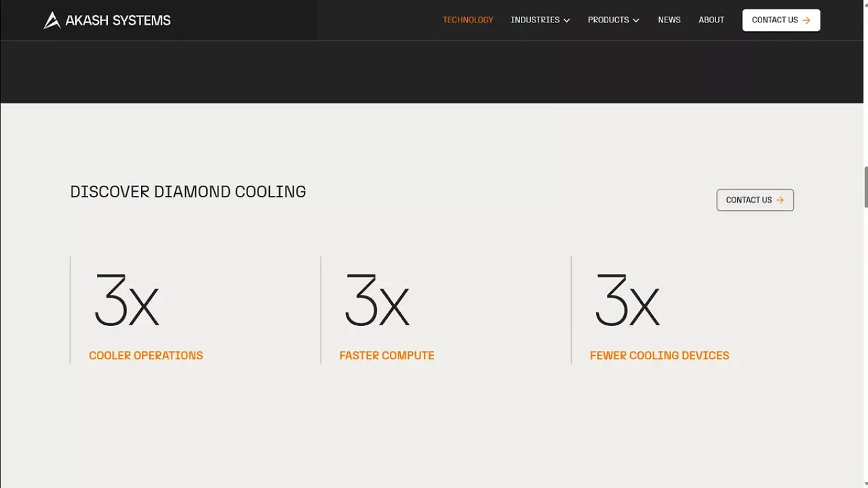Viewport: 868px width, 488px height.
Task: Open the Akash Systems home link text
Action: [118, 20]
